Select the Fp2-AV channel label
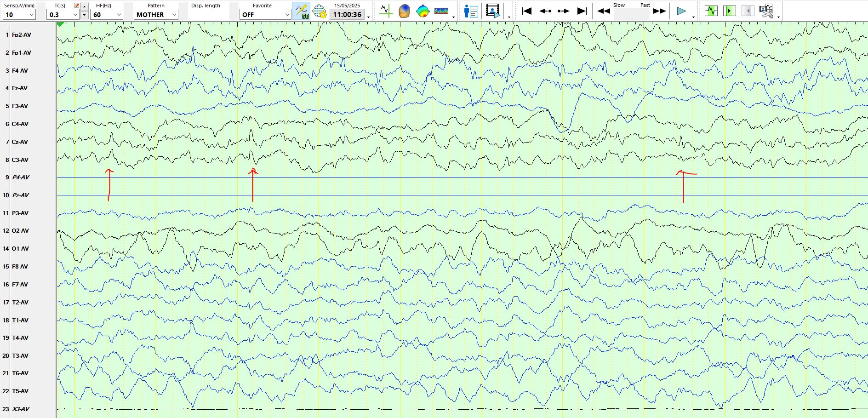The width and height of the screenshot is (868, 418). click(22, 35)
